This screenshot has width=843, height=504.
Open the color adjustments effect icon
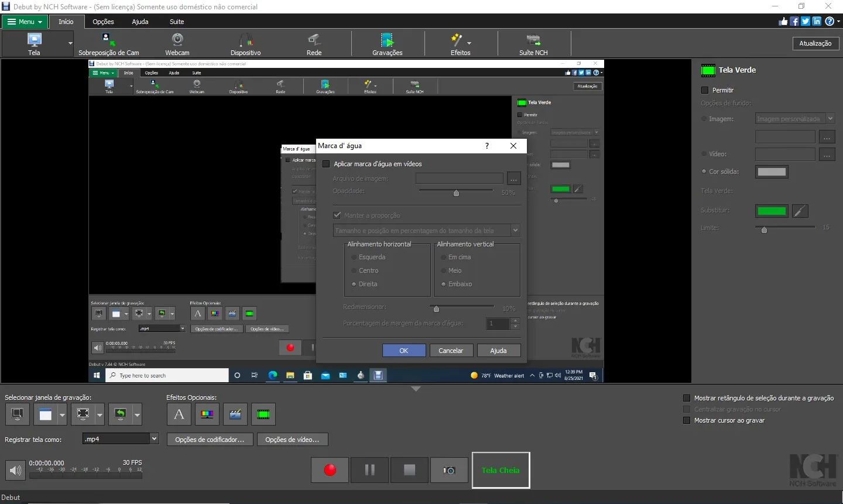(207, 414)
